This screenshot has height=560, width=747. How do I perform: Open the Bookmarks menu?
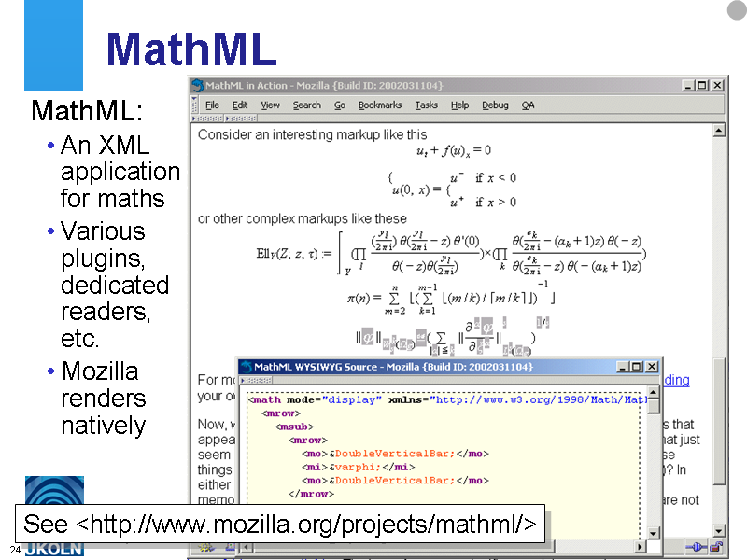380,105
